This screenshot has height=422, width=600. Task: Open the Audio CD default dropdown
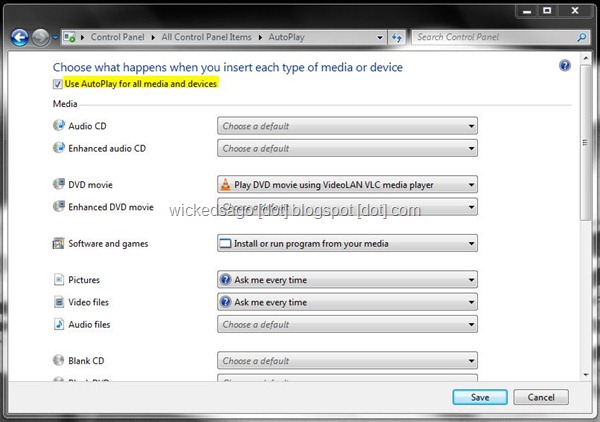[347, 126]
